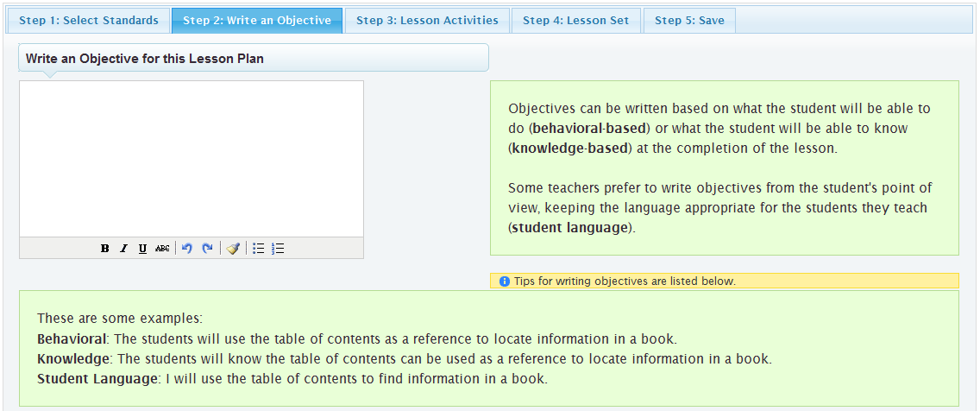Switch to Step 4: Lesson Set tab
Viewport: 980px width, 411px height.
coord(576,21)
